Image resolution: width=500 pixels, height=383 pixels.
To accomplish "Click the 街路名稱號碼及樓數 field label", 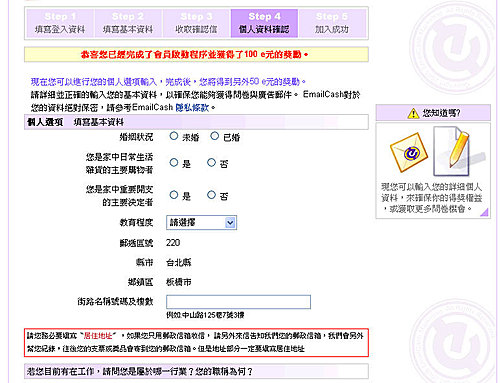I will pyautogui.click(x=115, y=302).
